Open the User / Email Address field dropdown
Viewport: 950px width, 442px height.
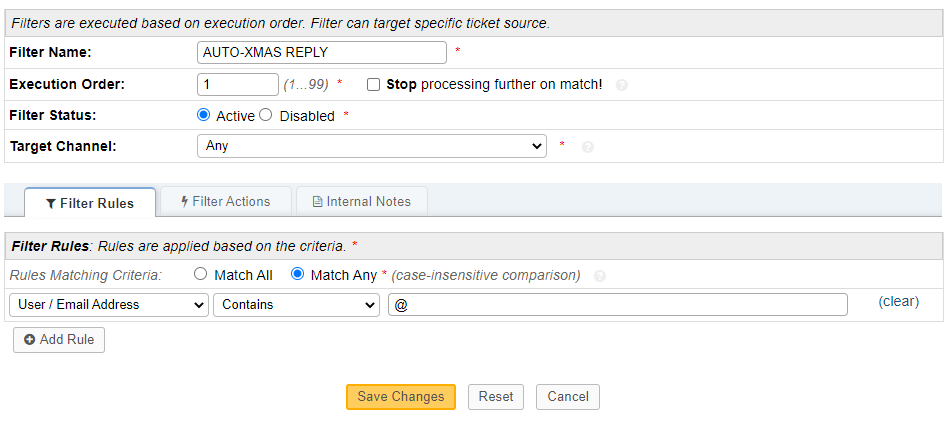click(108, 305)
